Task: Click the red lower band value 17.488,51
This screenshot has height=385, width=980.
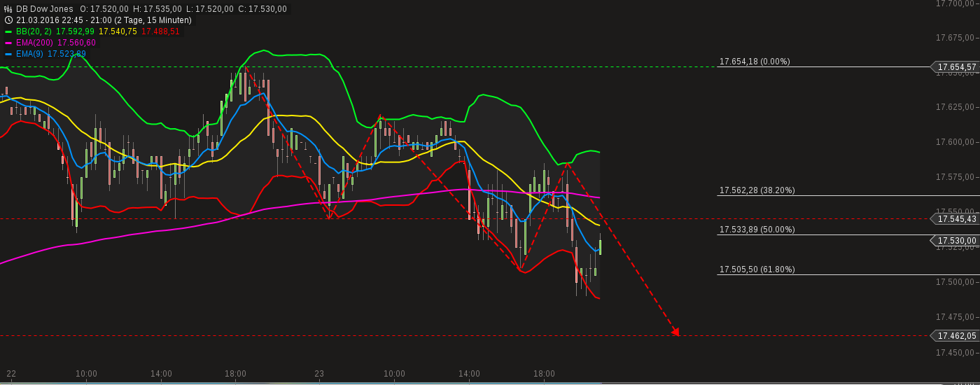Action: 160,31
